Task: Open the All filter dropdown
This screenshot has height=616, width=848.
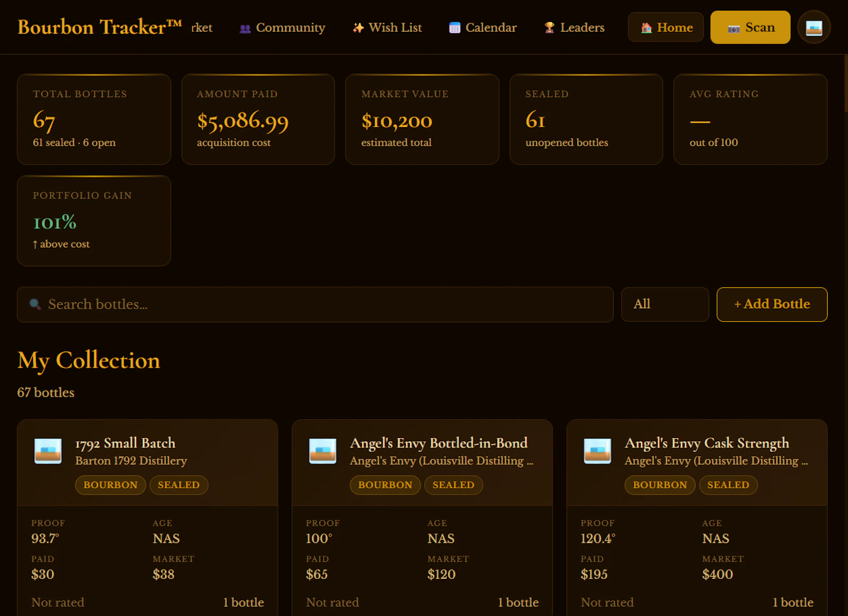Action: click(x=665, y=305)
